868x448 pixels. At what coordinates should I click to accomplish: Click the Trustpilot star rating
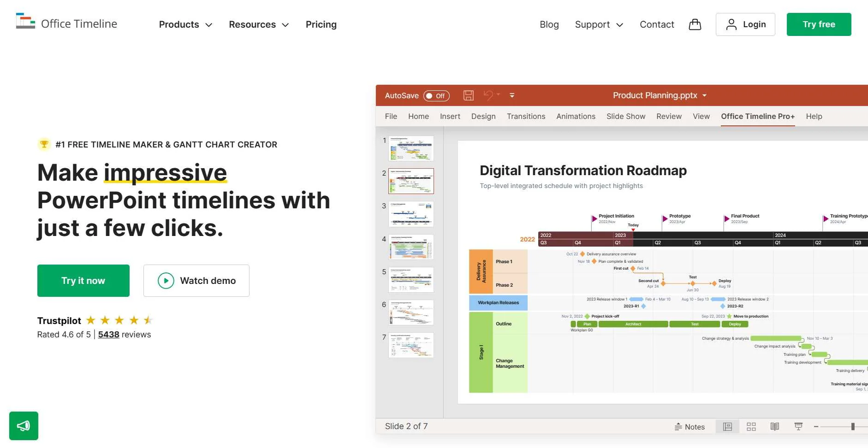[119, 320]
